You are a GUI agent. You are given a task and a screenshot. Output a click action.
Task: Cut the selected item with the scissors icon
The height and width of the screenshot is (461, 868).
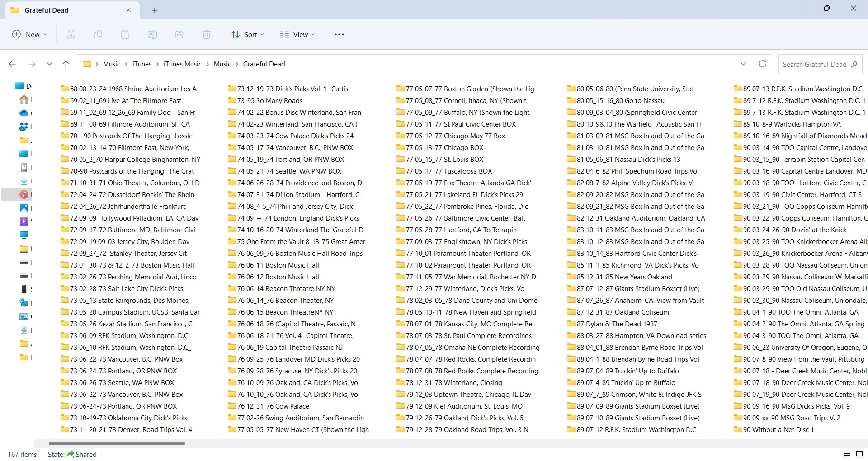pos(71,34)
